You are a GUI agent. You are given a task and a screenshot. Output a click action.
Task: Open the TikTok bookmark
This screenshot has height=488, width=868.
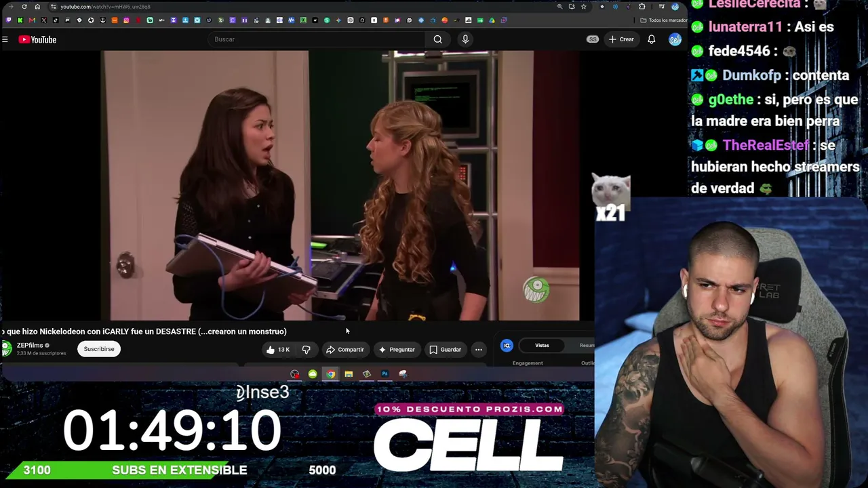pos(56,20)
